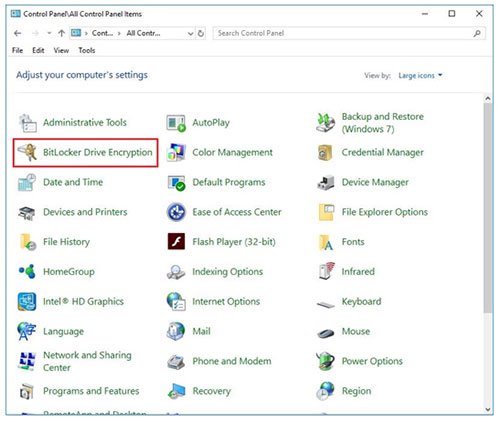Open the Power Options battery icon

(325, 361)
